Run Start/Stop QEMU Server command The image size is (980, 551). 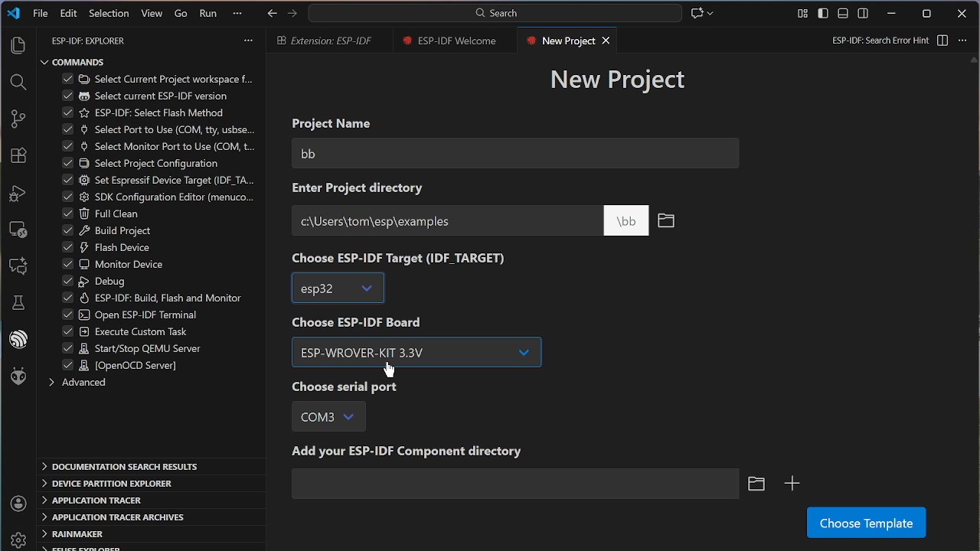[148, 348]
